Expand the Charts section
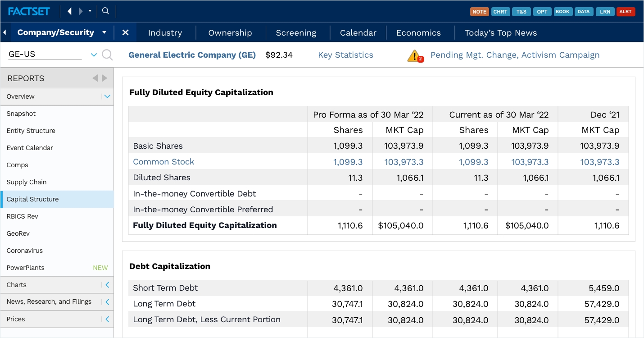This screenshot has width=644, height=338. (x=107, y=285)
